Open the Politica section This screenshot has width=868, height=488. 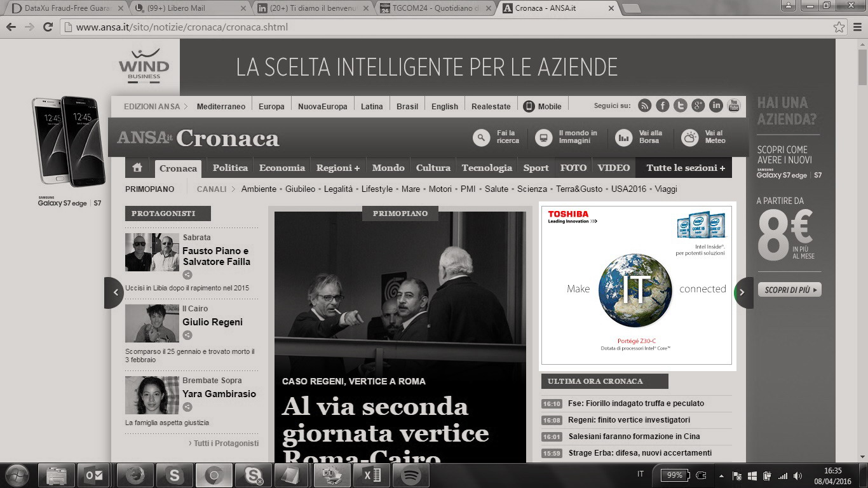click(x=230, y=168)
